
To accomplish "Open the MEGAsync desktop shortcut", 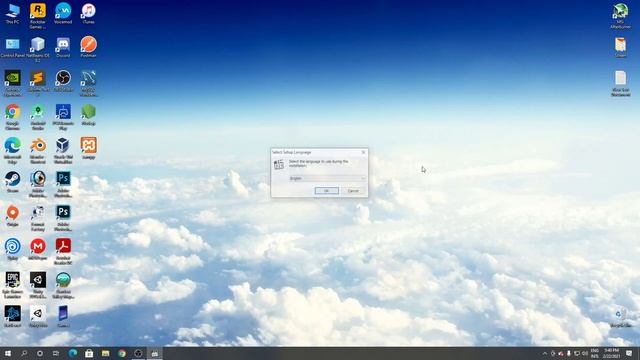I will (x=38, y=249).
